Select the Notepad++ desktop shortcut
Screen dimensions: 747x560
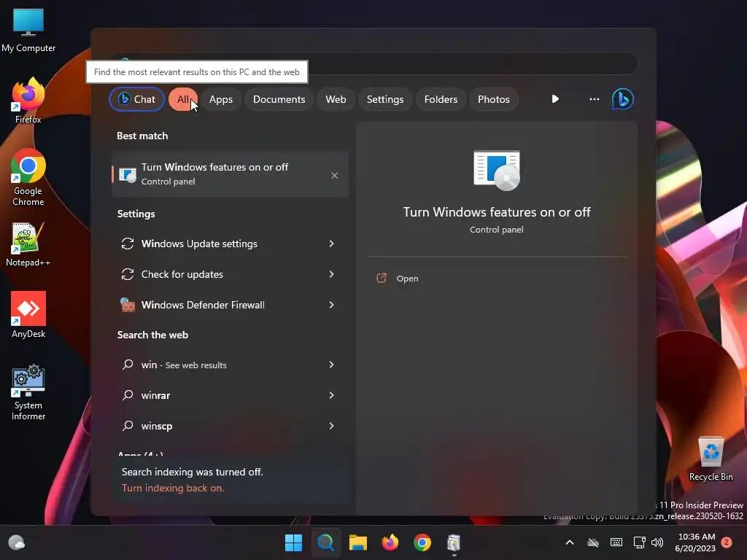click(28, 244)
